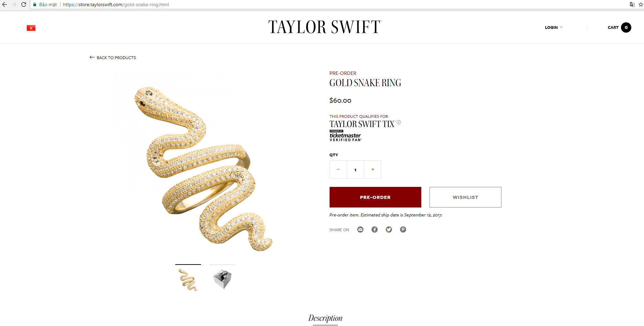
Task: Reload the page in the browser
Action: 24,4
